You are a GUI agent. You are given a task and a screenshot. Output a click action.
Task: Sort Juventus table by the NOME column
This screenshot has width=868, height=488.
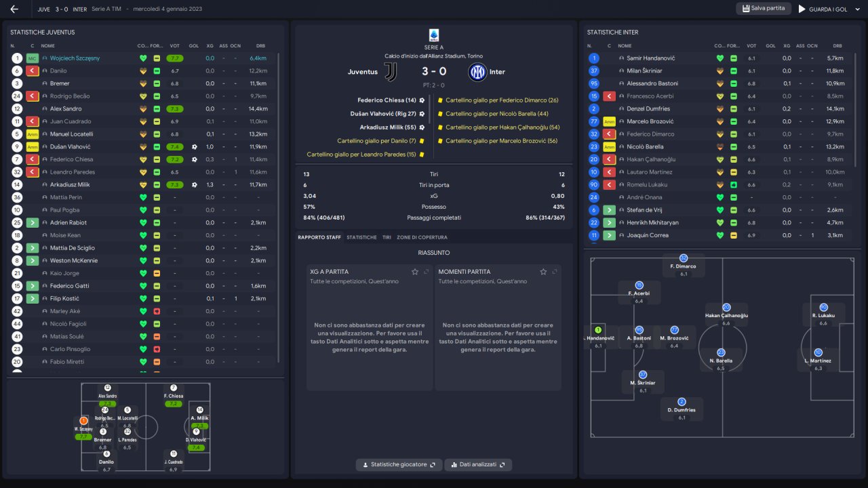[x=48, y=45]
